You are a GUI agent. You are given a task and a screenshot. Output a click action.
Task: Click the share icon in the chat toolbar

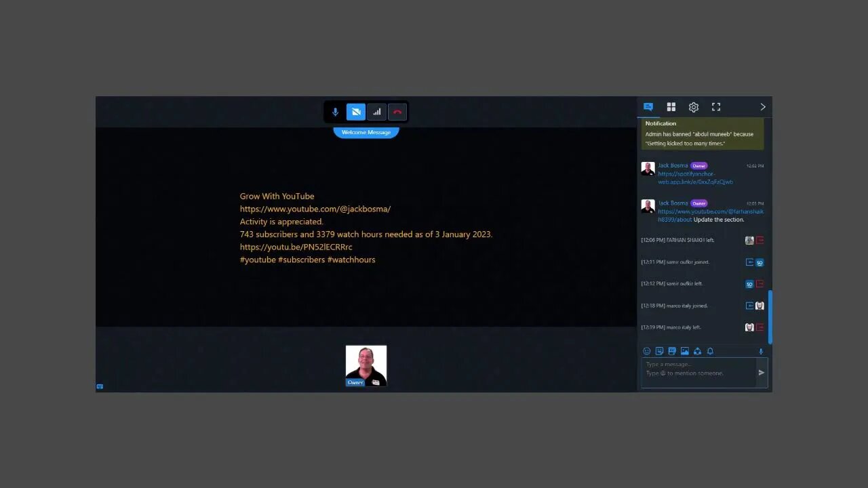coord(697,351)
